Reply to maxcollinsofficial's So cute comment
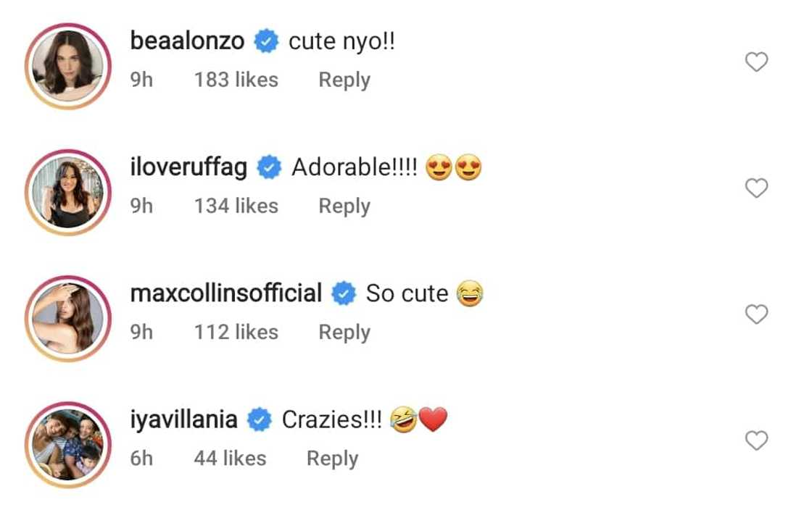Viewport: 812px width, 510px height. click(344, 333)
